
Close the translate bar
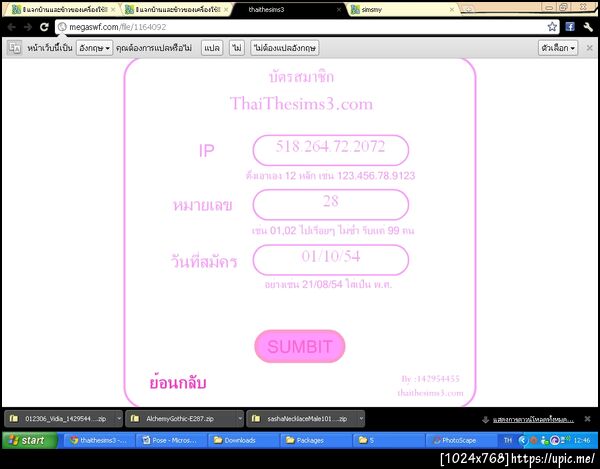coord(589,48)
